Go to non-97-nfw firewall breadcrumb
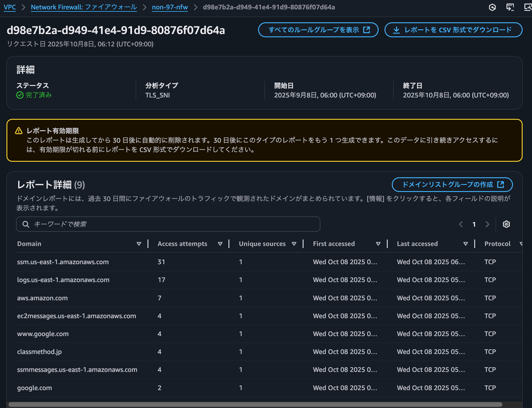This screenshot has height=408, width=532. [x=170, y=7]
